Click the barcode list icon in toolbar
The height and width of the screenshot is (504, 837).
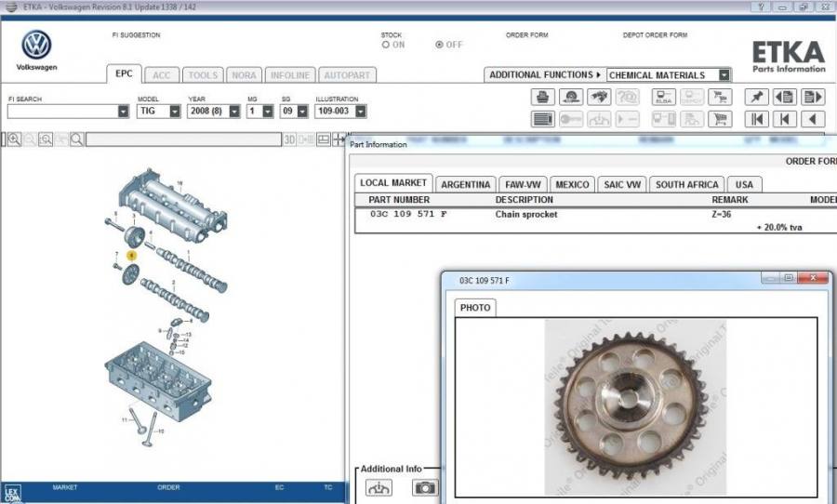coord(543,119)
